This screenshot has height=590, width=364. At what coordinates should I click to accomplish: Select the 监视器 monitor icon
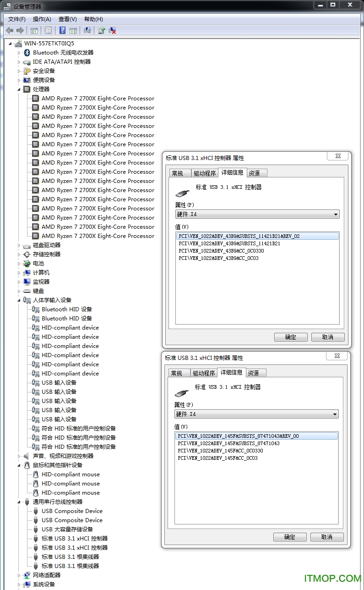[x=27, y=282]
